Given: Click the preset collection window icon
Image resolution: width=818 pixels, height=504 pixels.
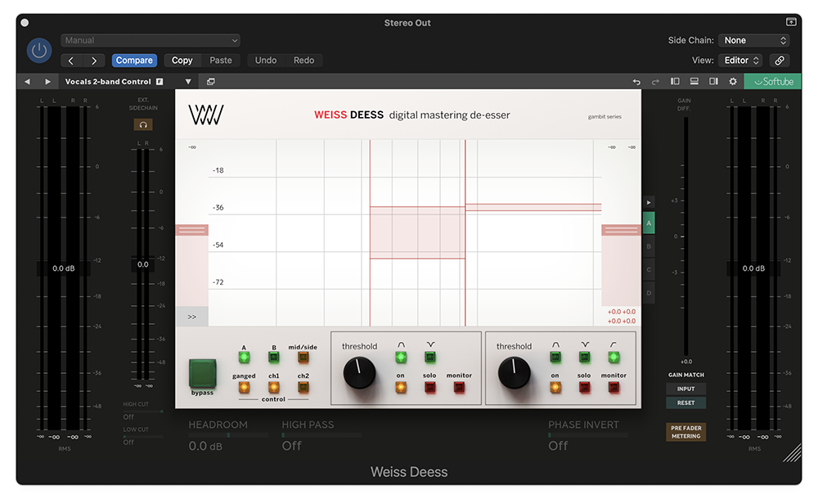Looking at the screenshot, I should (211, 81).
